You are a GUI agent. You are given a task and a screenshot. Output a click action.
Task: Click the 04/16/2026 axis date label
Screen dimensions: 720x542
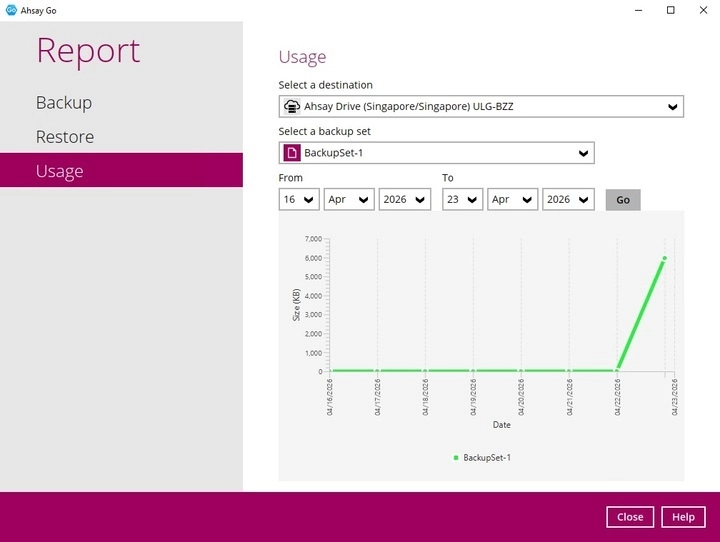coord(330,397)
